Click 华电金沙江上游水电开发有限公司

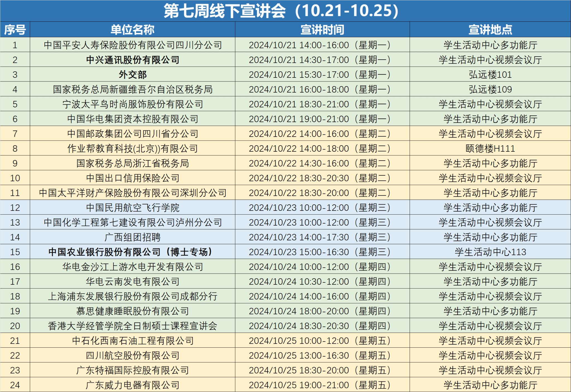[x=133, y=267]
